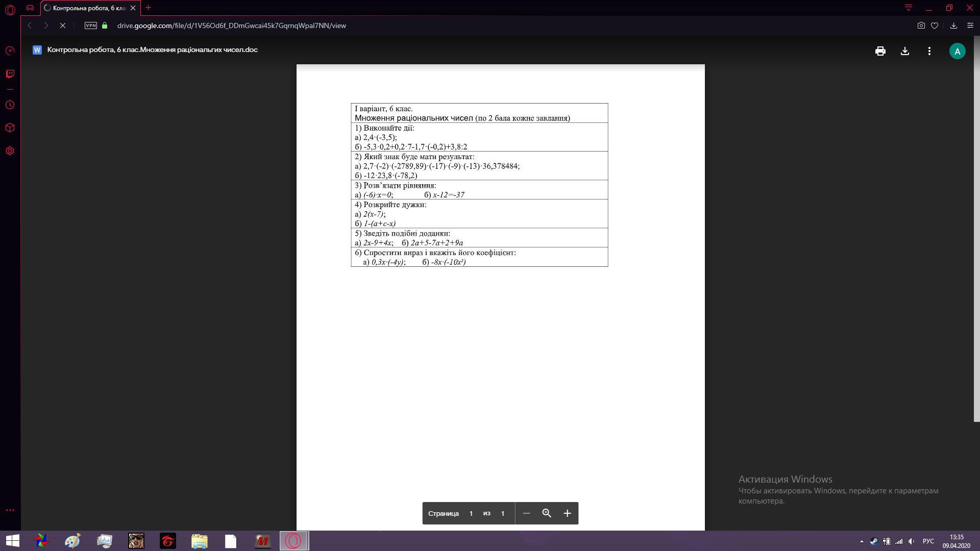Open the three-dot more actions menu

tap(929, 51)
